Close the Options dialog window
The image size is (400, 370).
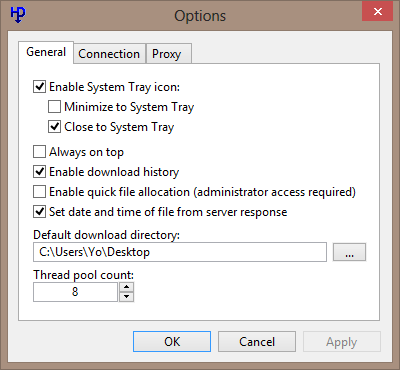pyautogui.click(x=377, y=11)
